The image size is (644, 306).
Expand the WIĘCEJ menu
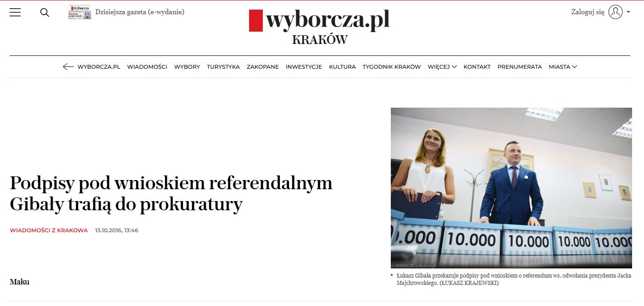(x=442, y=67)
